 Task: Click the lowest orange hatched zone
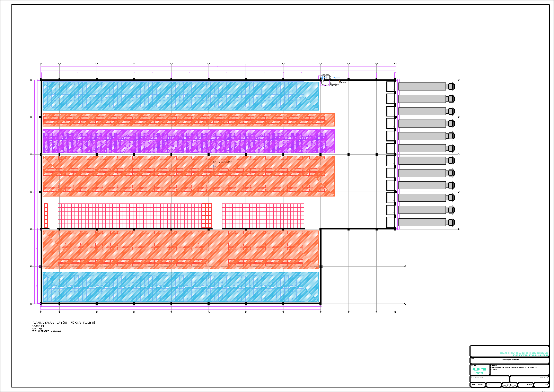coord(180,250)
